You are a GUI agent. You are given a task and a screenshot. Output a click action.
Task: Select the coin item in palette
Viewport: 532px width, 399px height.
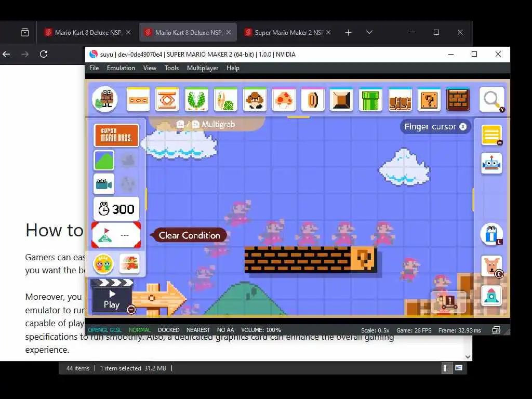[x=313, y=100]
